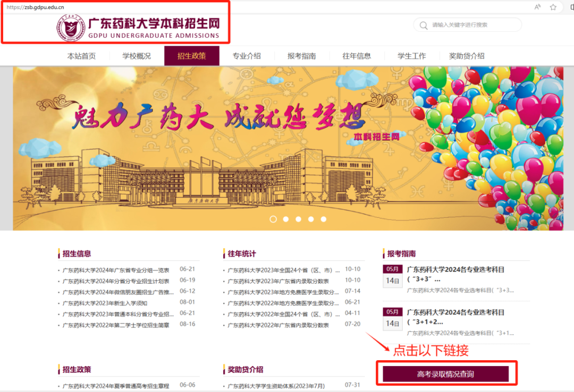Click the 06-06 date in 招生政策 list

click(x=188, y=385)
